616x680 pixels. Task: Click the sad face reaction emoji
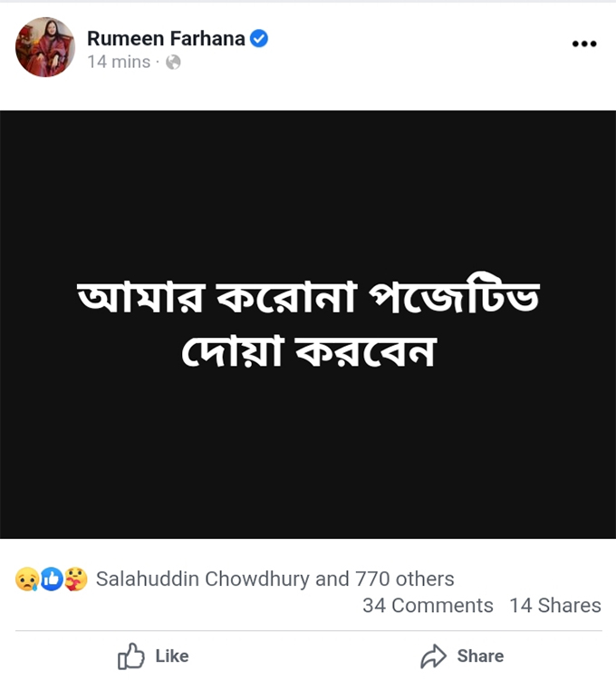pyautogui.click(x=27, y=579)
